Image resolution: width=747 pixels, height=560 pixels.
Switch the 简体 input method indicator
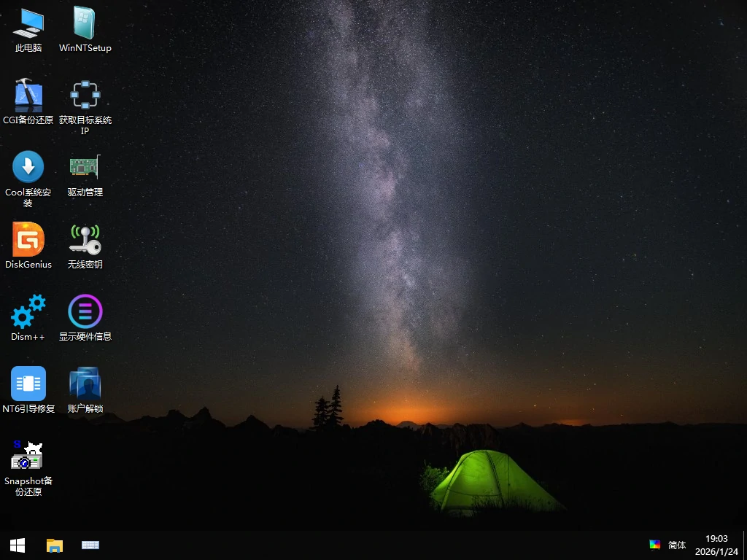(677, 545)
